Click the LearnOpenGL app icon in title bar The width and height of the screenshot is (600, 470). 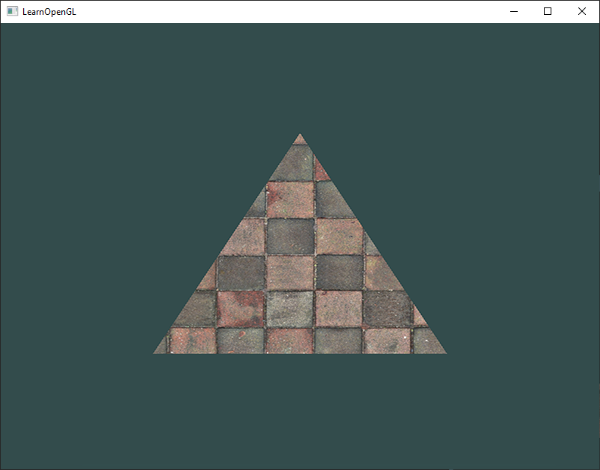pos(12,11)
